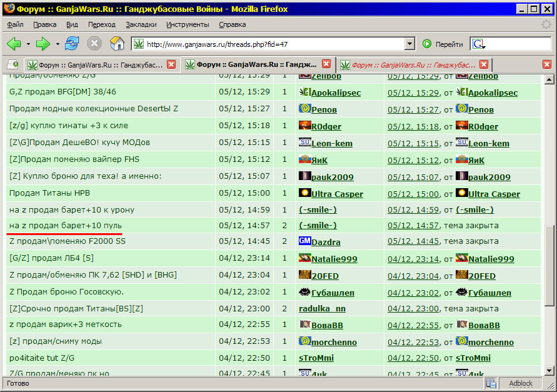The image size is (557, 392).
Task: Click the scrollbar up arrow
Action: 549,79
